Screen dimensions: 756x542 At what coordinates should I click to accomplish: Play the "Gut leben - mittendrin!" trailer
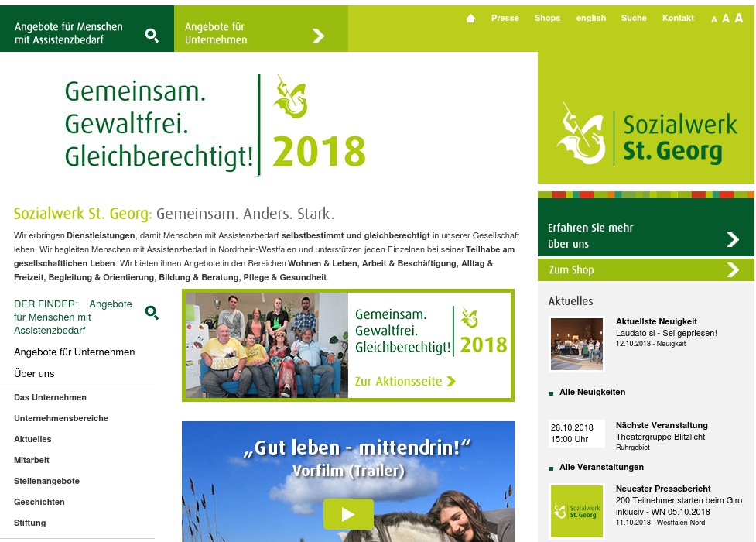coord(347,514)
